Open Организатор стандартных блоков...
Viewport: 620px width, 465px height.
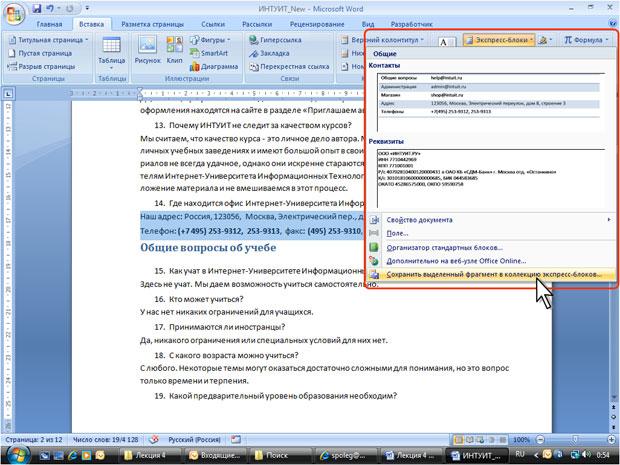pyautogui.click(x=490, y=248)
